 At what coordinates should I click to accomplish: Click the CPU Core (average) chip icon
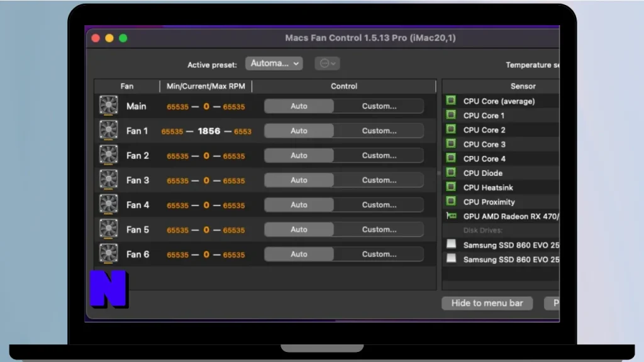[x=451, y=101]
